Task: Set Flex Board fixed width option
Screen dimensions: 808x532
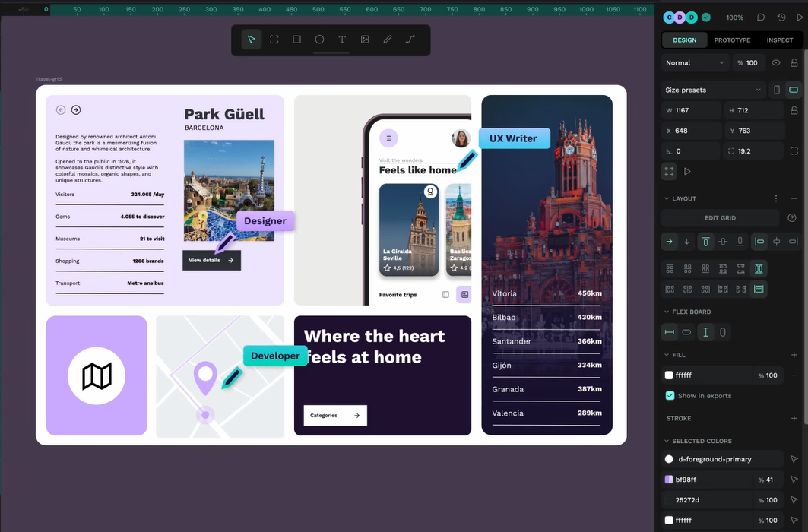Action: pos(670,333)
